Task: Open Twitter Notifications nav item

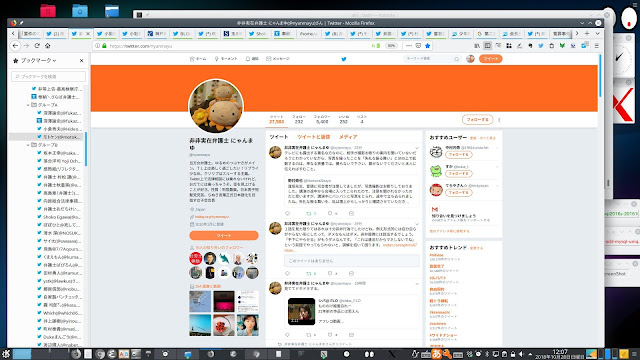Action: [x=252, y=59]
